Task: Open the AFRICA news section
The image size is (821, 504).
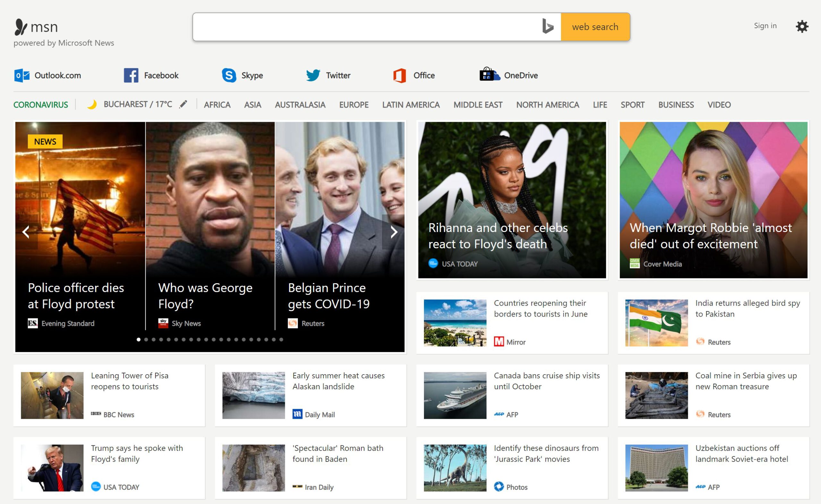Action: [x=217, y=105]
